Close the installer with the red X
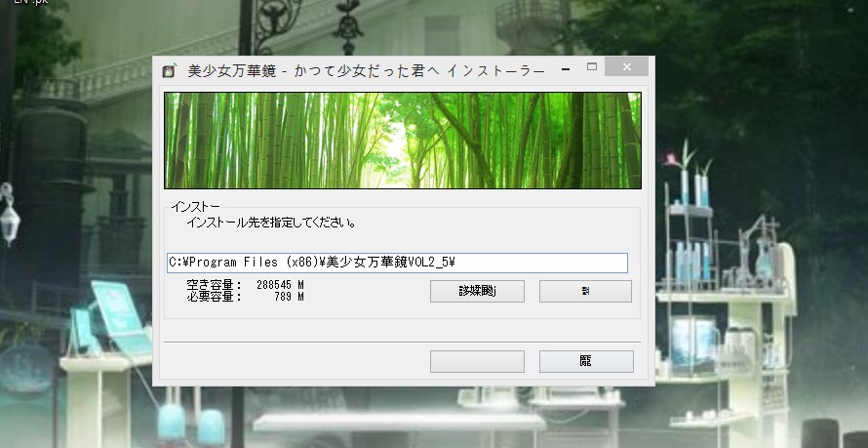The image size is (868, 448). tap(628, 67)
